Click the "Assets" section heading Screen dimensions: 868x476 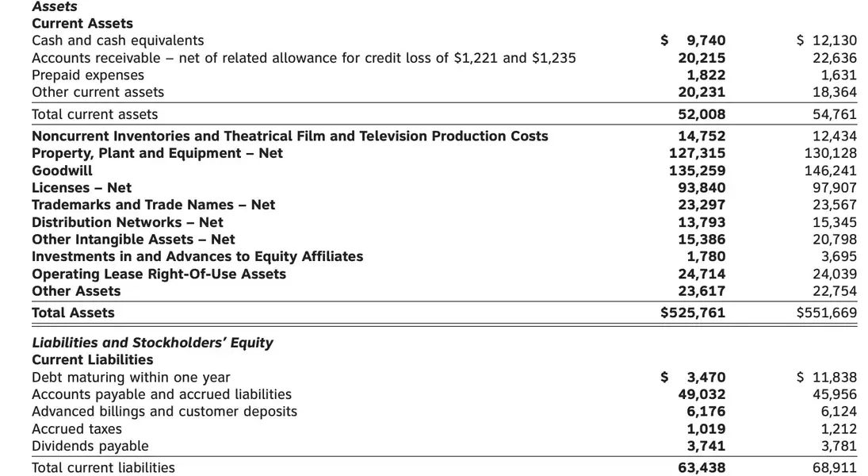click(55, 6)
